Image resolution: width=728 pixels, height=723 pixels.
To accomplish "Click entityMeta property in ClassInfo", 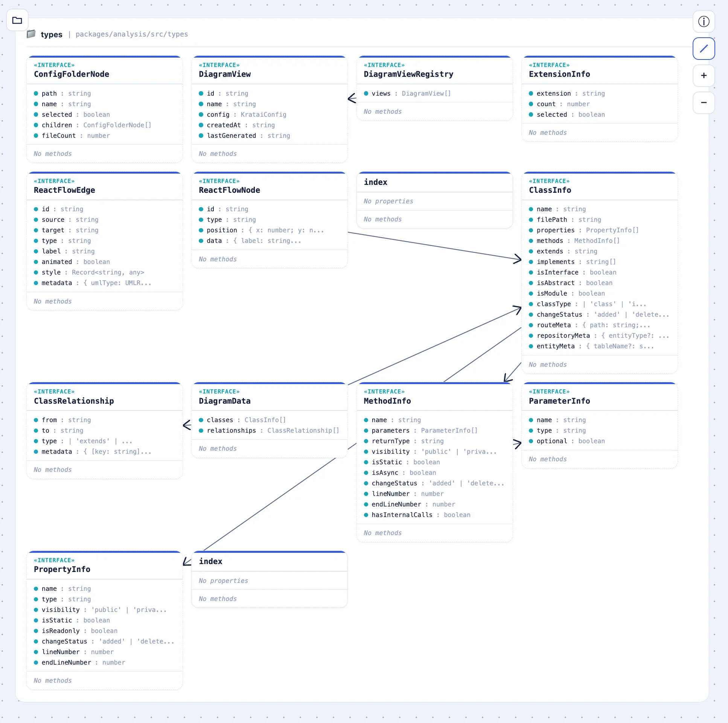I will 591,346.
